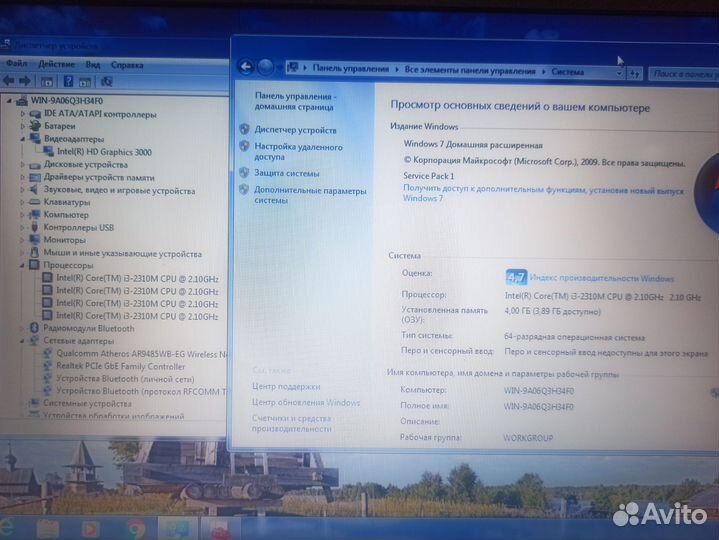Open the Вид menu in Device Manager
Image resolution: width=719 pixels, height=540 pixels.
coord(93,65)
